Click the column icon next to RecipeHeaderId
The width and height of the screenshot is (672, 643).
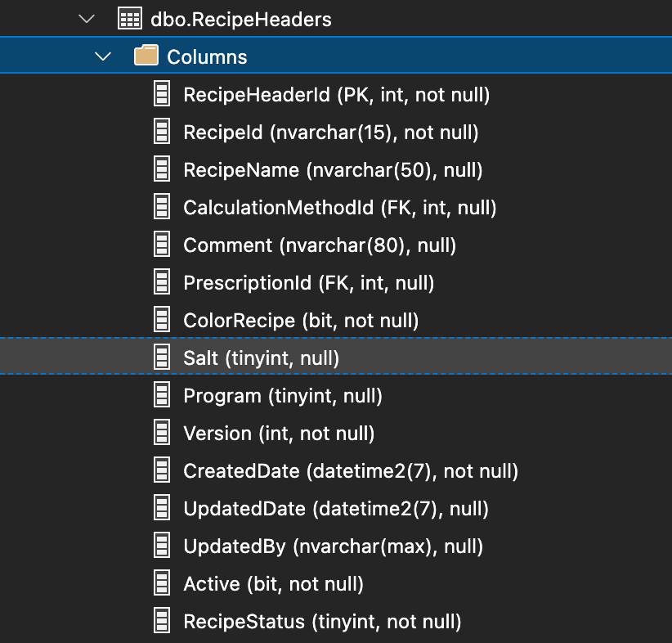[x=162, y=94]
